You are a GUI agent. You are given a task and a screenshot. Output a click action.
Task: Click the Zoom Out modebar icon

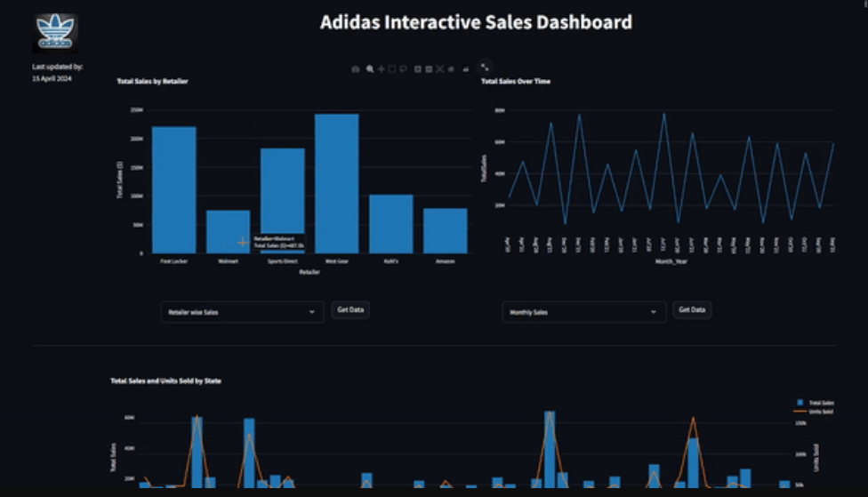coord(429,69)
